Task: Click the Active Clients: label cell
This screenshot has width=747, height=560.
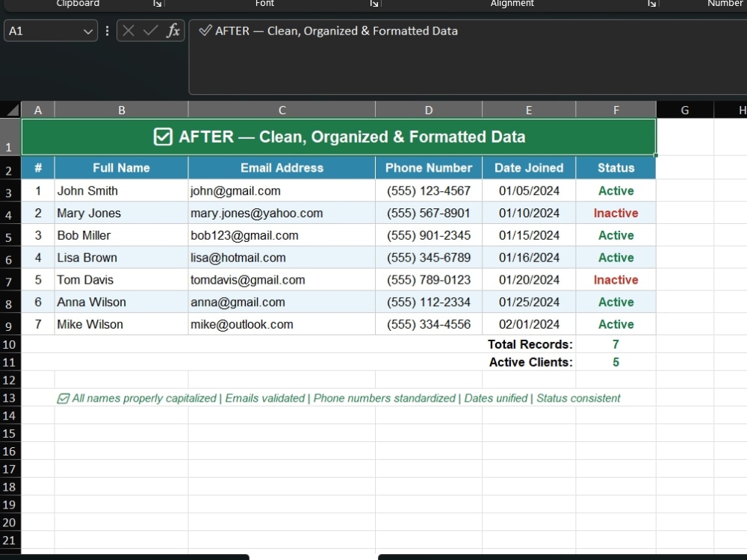Action: (529, 362)
